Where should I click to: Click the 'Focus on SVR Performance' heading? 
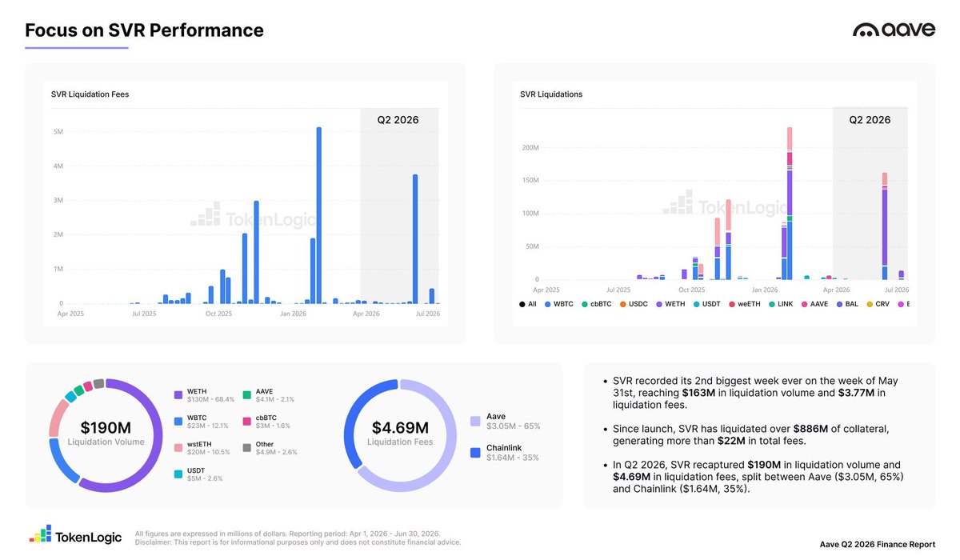[x=145, y=30]
